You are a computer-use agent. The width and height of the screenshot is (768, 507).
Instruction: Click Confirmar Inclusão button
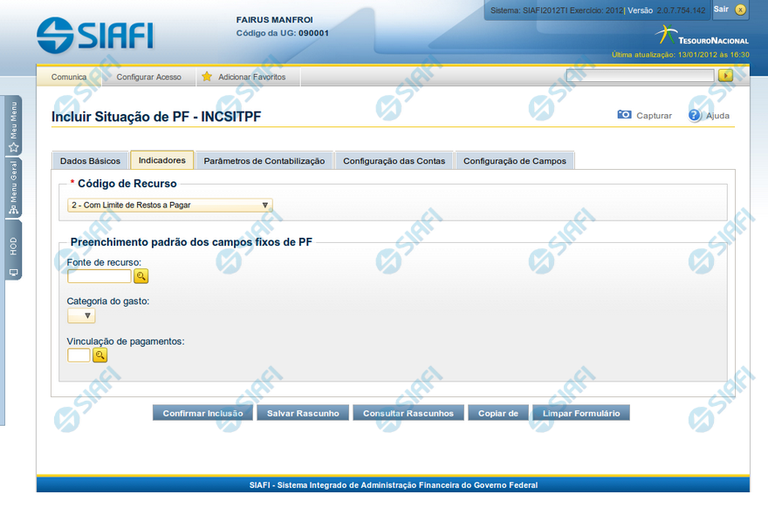[203, 413]
